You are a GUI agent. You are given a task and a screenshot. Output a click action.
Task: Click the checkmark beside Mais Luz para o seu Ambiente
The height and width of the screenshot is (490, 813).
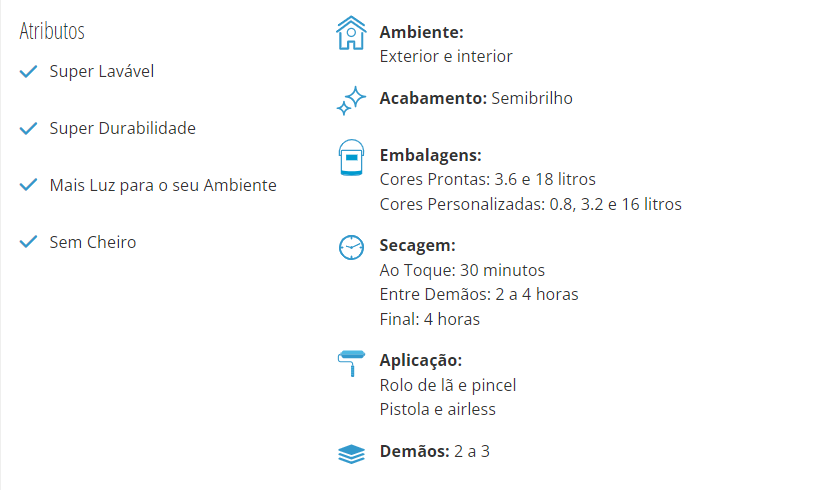click(x=28, y=185)
